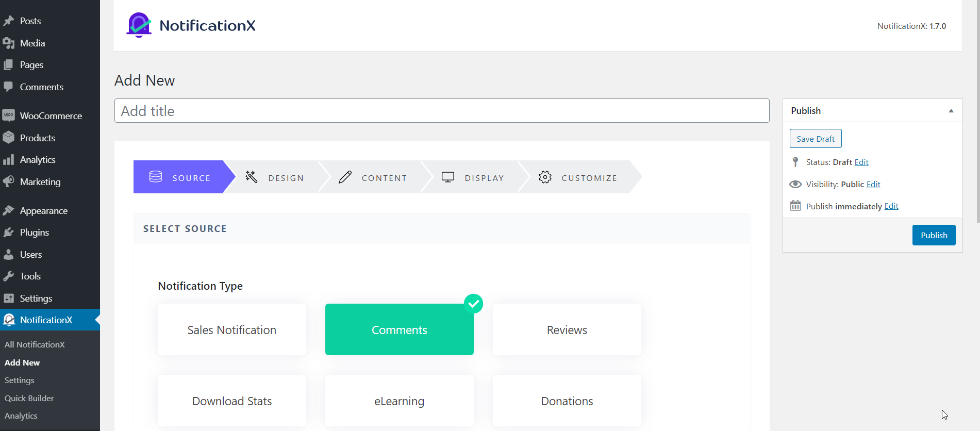980x431 pixels.
Task: Click the NotificationX bell logo icon
Action: point(139,25)
